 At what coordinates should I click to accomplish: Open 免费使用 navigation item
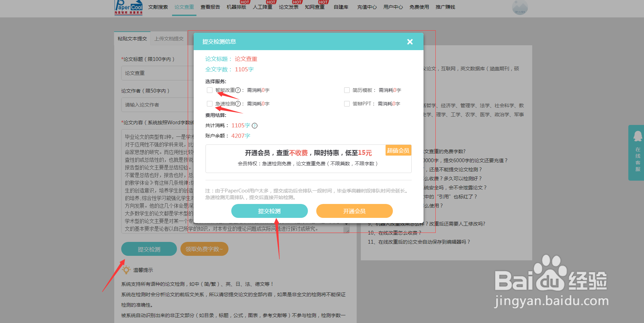(419, 7)
